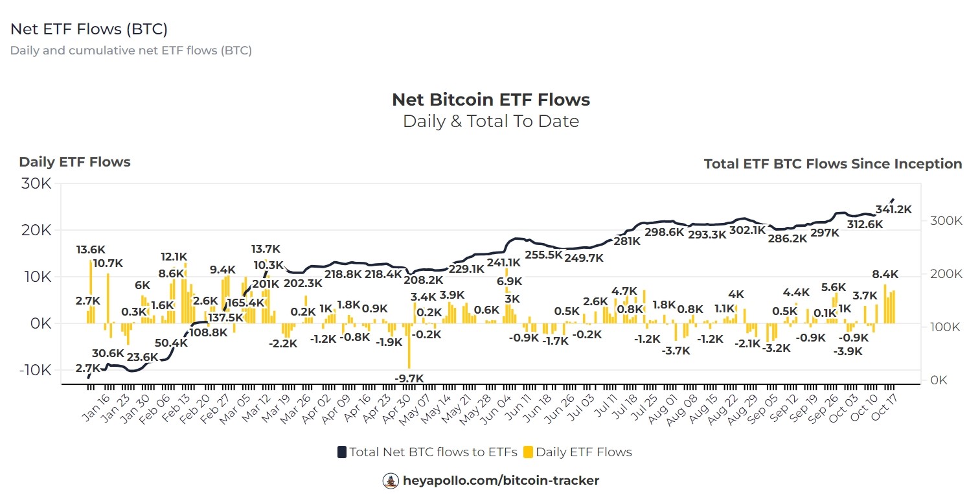Screen dimensions: 980x499
Task: Click the Net Bitcoin ETF Flows chart title
Action: [491, 100]
